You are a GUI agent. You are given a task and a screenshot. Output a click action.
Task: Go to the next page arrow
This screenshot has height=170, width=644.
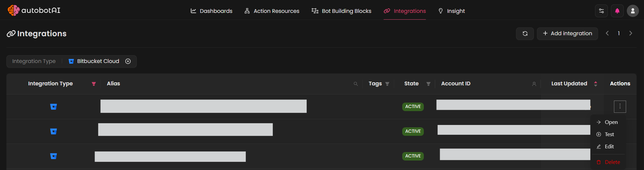coord(630,33)
